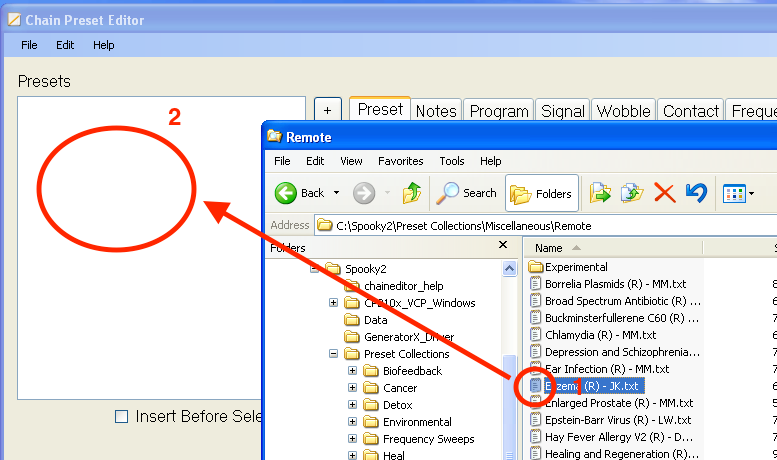Enable Insert Before Selected checkbox
Screen dimensions: 777x460
click(x=121, y=416)
